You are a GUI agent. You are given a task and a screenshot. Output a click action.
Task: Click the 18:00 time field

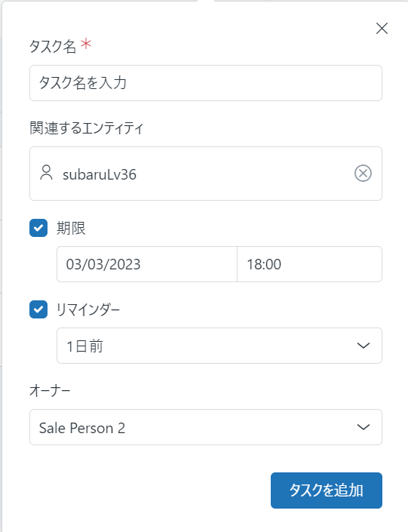click(310, 264)
